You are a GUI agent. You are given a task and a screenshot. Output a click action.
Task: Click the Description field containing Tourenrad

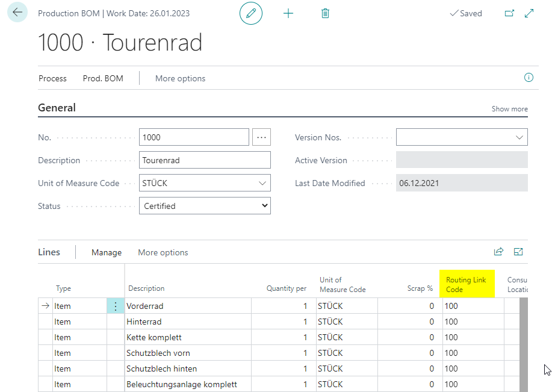[205, 160]
